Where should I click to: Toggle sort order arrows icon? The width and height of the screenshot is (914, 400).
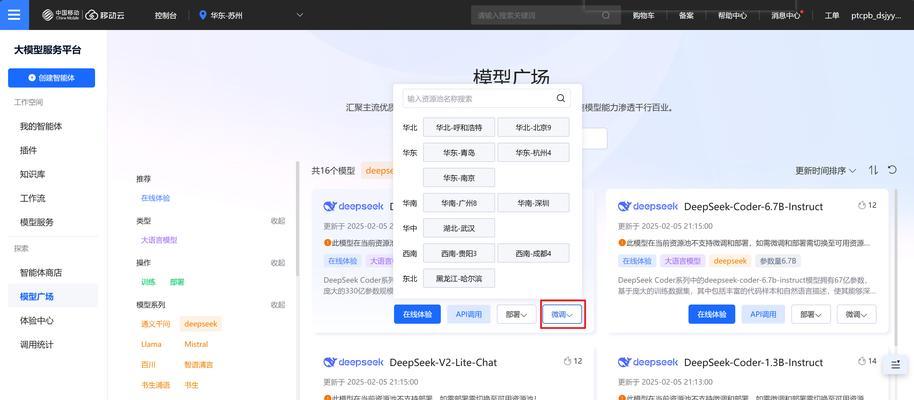pyautogui.click(x=873, y=170)
